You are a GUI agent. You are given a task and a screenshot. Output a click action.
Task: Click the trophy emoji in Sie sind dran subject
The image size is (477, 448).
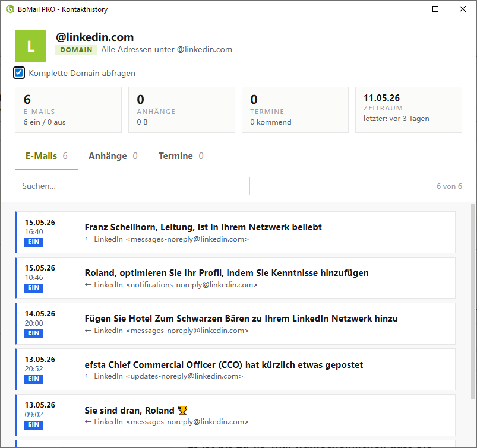[182, 411]
